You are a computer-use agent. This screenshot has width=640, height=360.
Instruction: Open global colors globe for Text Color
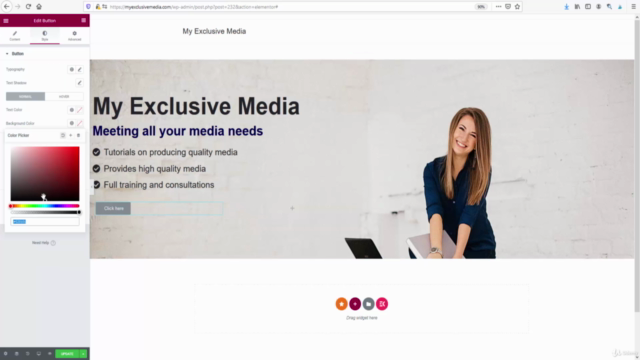[x=71, y=110]
